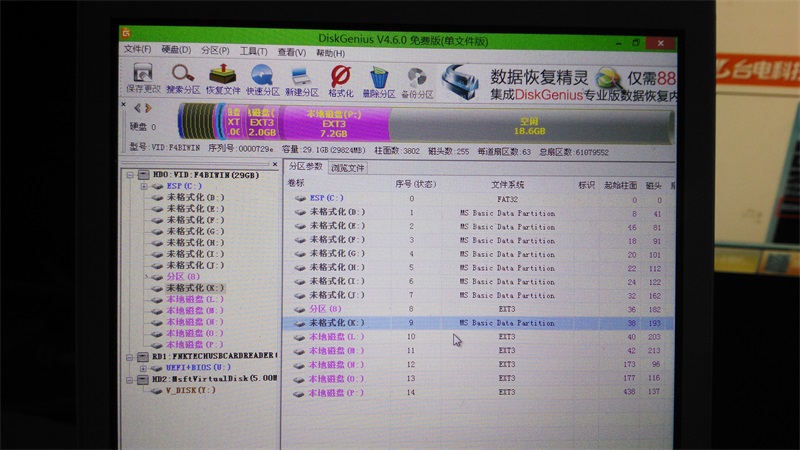The image size is (800, 450).
Task: Select V_DISK (Y:) in the tree
Action: 190,390
